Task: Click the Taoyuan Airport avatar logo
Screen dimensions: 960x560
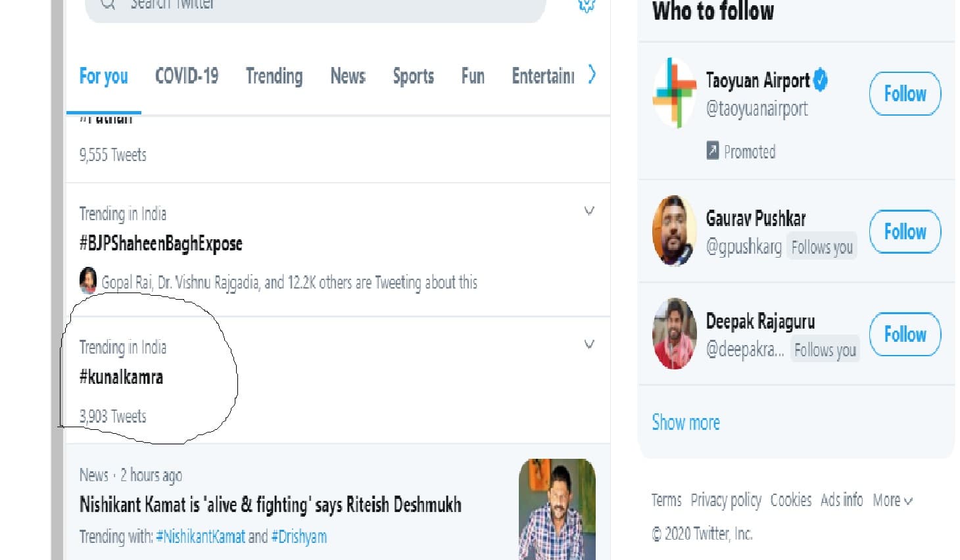Action: click(x=674, y=93)
